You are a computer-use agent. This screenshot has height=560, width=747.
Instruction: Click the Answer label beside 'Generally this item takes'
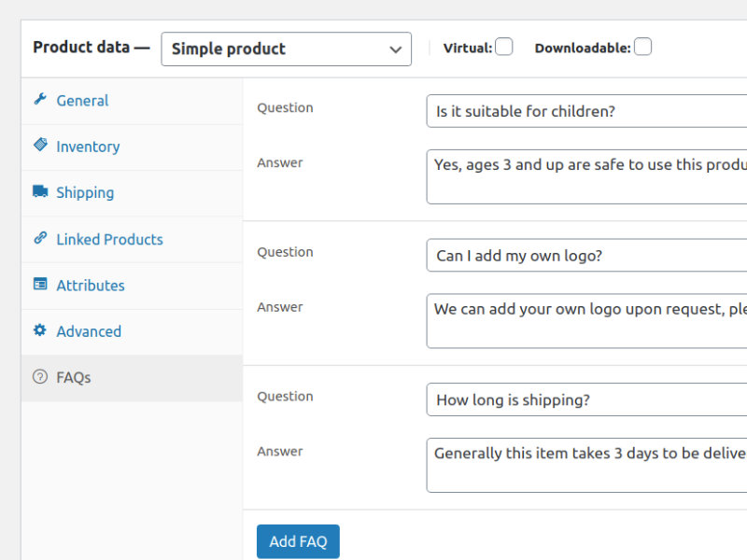coord(279,452)
